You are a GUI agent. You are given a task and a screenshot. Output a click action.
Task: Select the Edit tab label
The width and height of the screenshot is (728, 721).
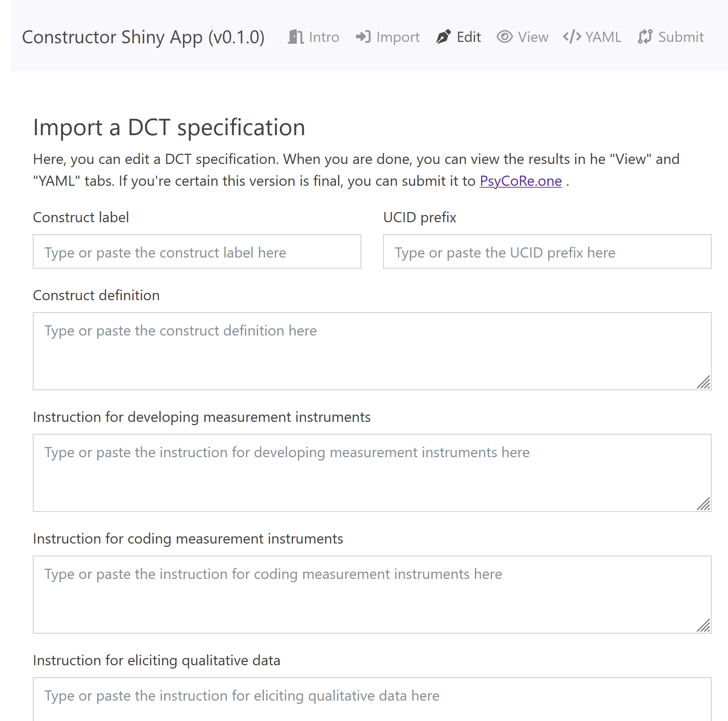coord(468,37)
